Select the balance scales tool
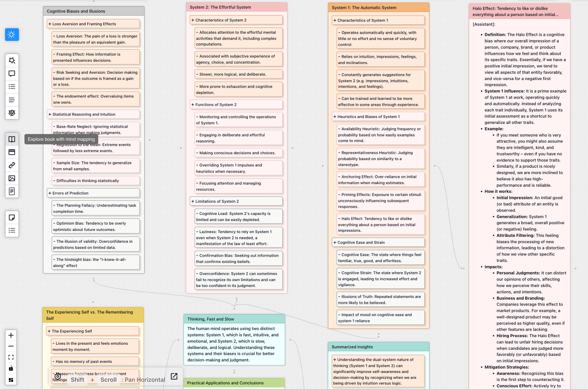 tap(11, 113)
